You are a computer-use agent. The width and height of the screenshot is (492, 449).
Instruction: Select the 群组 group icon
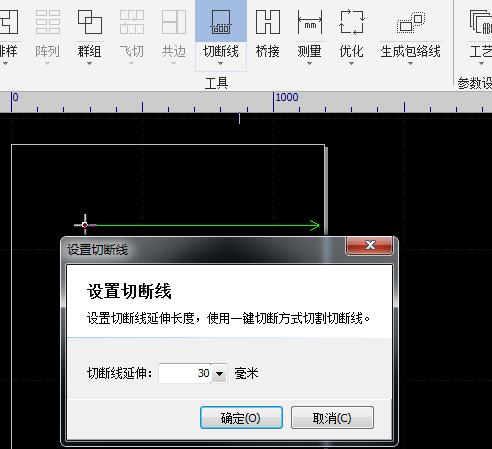[x=89, y=22]
